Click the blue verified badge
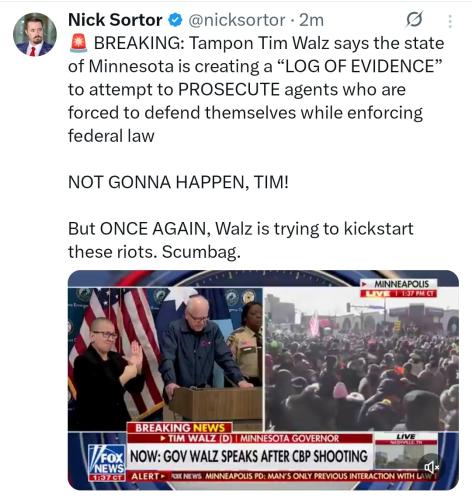This screenshot has height=500, width=472. pos(175,20)
